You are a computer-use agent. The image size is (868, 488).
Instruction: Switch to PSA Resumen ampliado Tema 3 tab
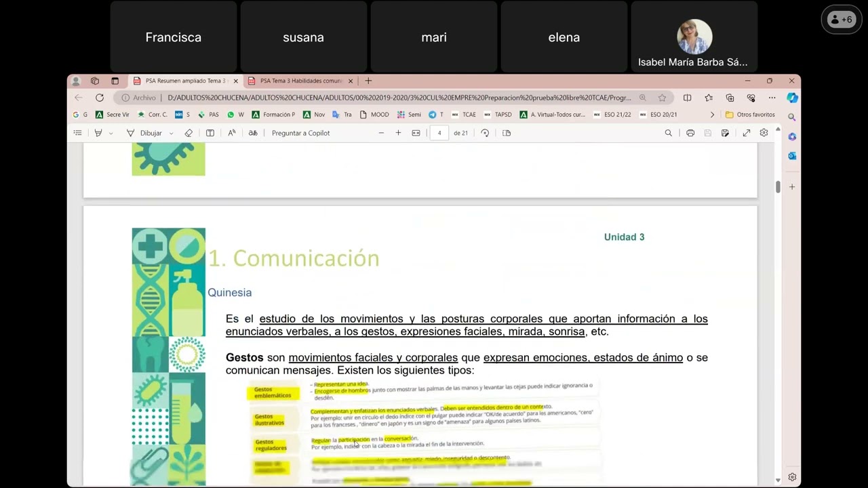tap(185, 81)
